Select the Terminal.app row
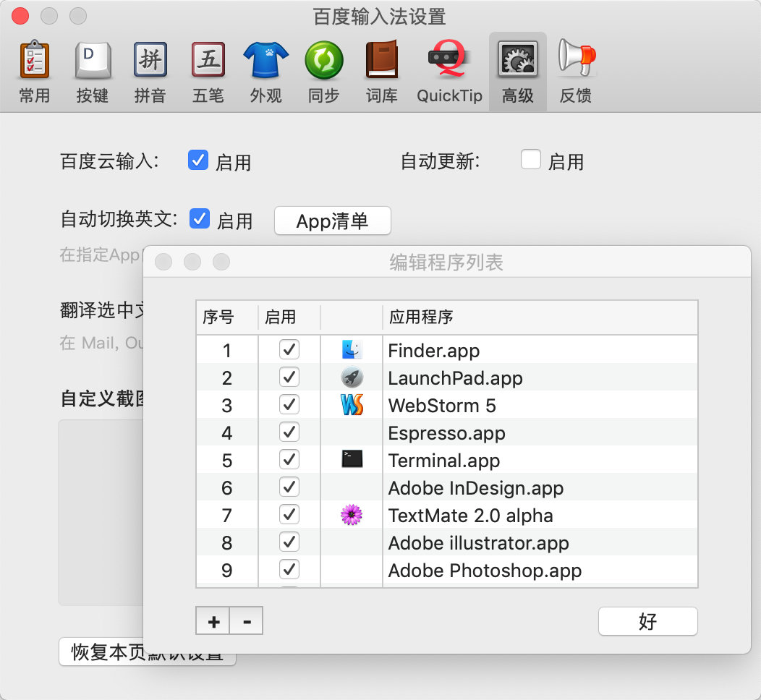761x700 pixels. (x=444, y=461)
